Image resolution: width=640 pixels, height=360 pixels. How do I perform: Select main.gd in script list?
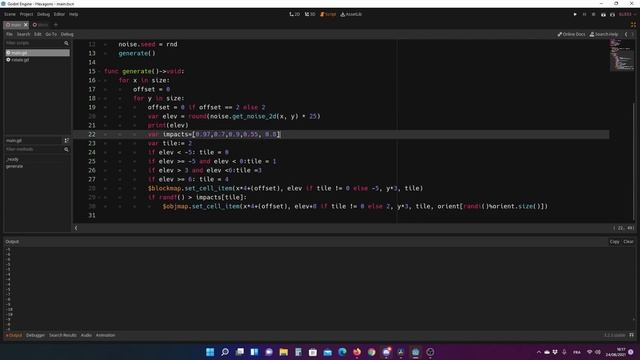[x=37, y=53]
